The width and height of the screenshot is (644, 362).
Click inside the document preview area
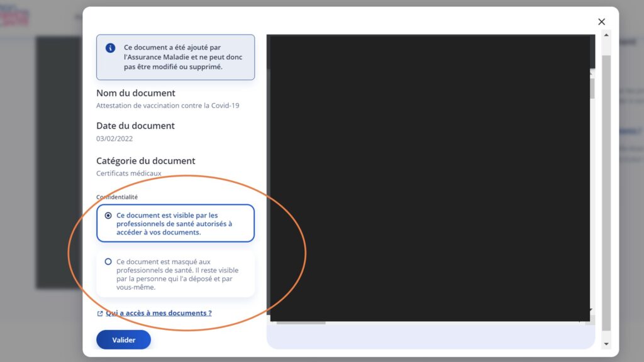428,189
